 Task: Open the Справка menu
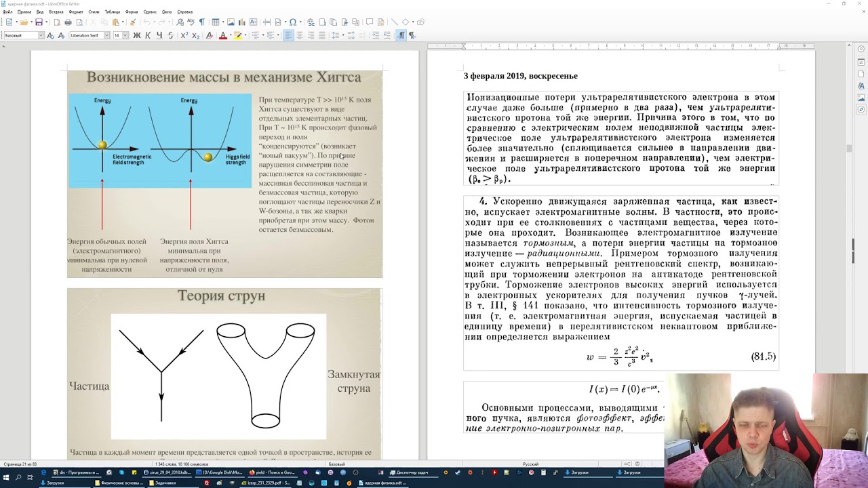tap(184, 12)
